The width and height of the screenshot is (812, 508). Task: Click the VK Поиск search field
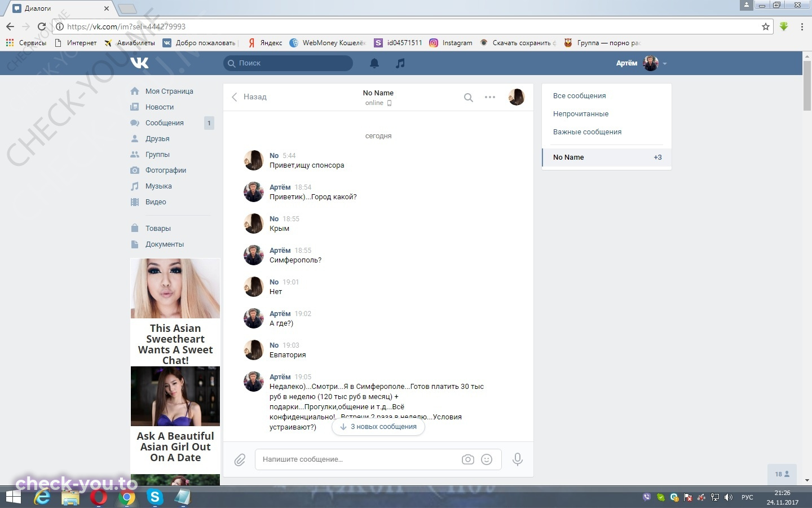pyautogui.click(x=288, y=63)
